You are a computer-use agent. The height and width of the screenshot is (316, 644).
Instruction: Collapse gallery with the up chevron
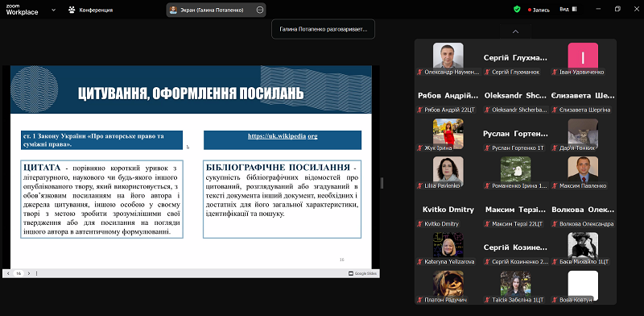point(515,31)
